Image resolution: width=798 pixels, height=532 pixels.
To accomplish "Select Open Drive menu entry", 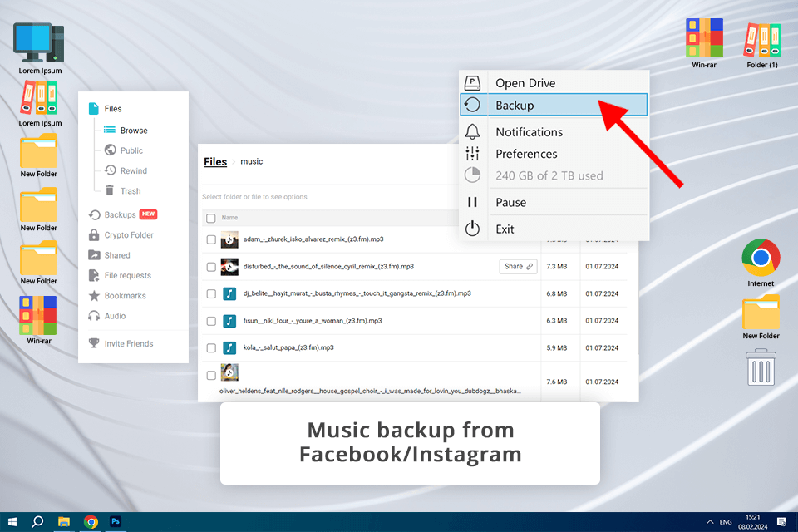I will (554, 82).
